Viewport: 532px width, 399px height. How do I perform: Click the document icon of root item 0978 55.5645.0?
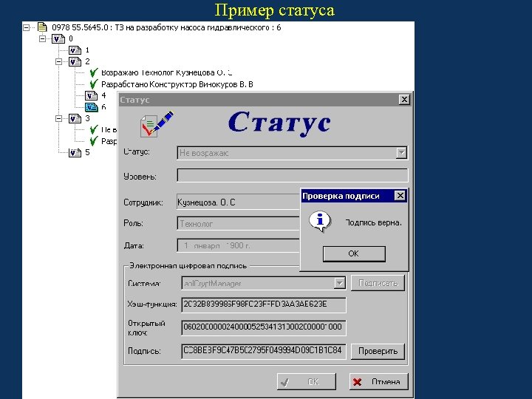pos(42,27)
